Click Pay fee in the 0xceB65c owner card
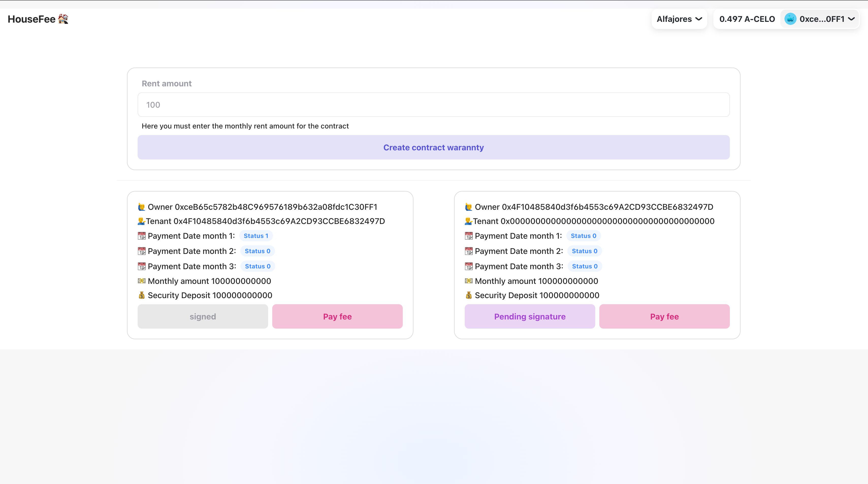The width and height of the screenshot is (868, 484). (x=337, y=316)
